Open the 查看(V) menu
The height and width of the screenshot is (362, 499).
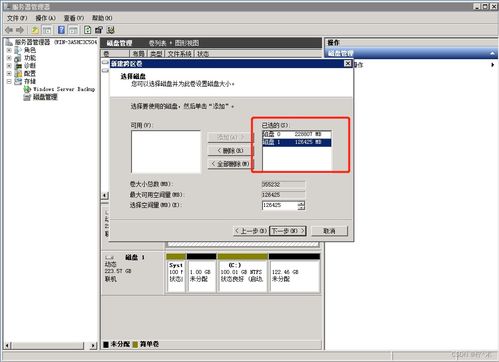[74, 18]
